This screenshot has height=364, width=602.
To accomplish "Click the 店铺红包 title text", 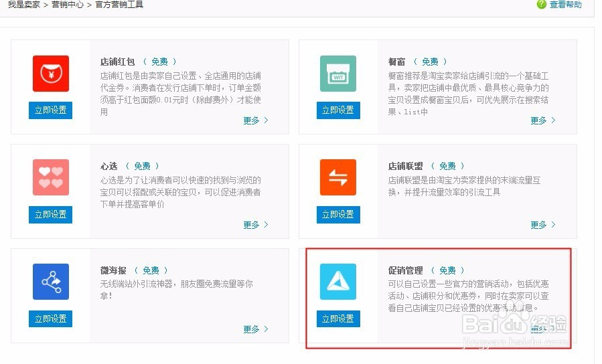I will pos(117,62).
